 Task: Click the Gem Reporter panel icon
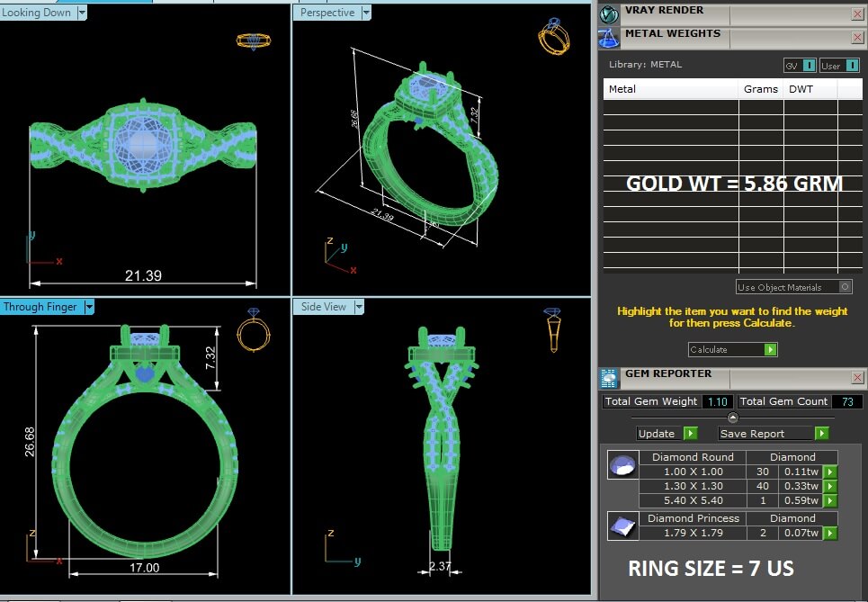[x=609, y=377]
